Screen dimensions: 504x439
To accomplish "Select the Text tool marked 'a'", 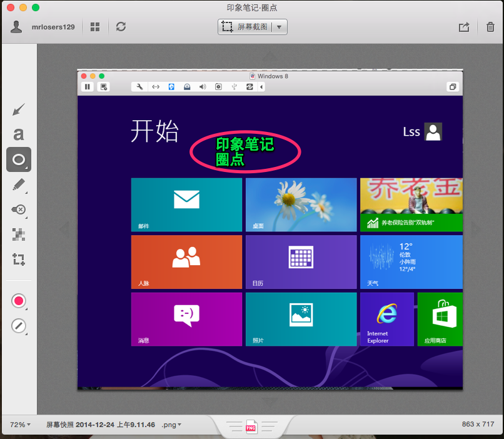I will coord(19,134).
